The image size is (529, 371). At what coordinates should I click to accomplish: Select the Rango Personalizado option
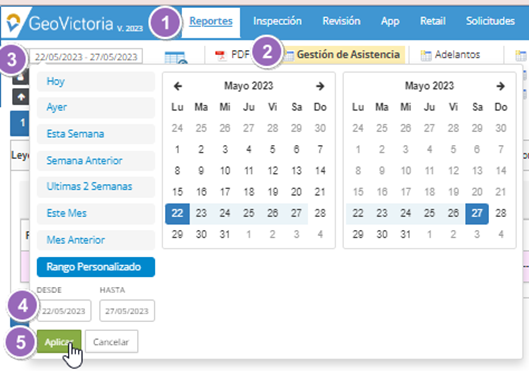(96, 267)
